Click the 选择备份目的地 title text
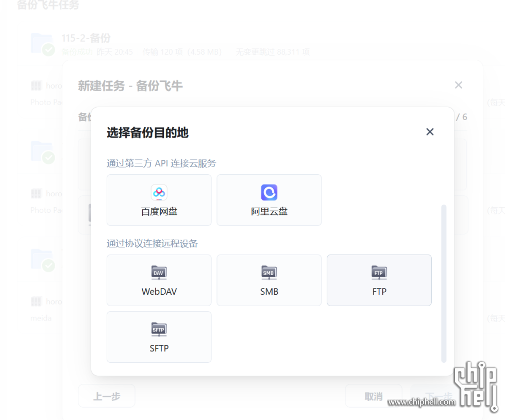The image size is (505, 420). (x=147, y=132)
